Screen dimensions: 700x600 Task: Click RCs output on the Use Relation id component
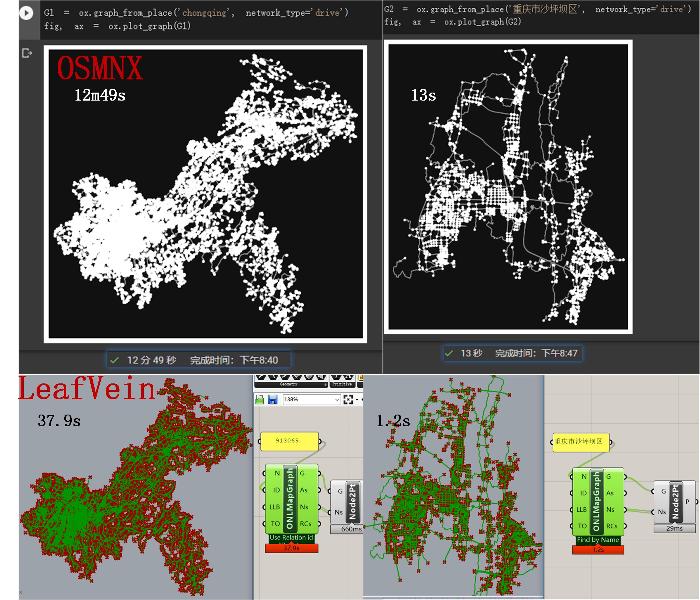pyautogui.click(x=306, y=524)
